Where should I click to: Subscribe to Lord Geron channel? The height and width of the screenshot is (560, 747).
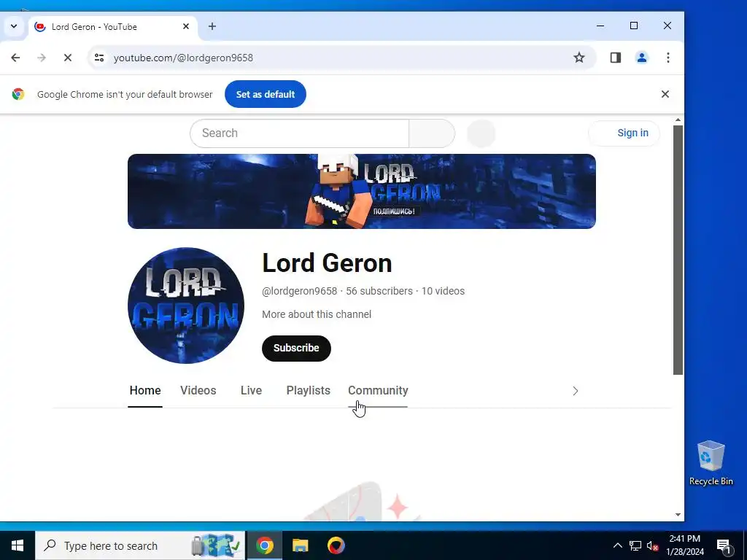click(x=296, y=348)
